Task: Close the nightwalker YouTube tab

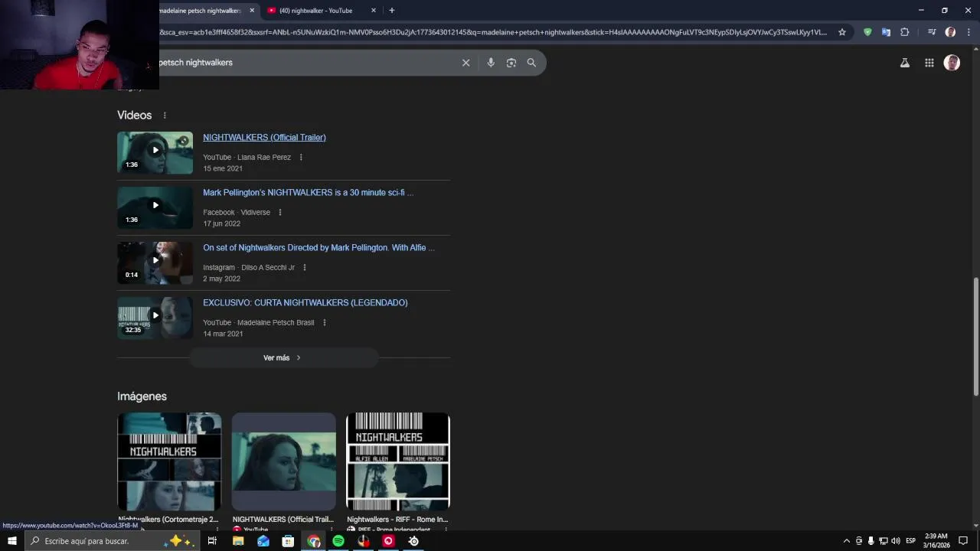Action: [x=374, y=11]
